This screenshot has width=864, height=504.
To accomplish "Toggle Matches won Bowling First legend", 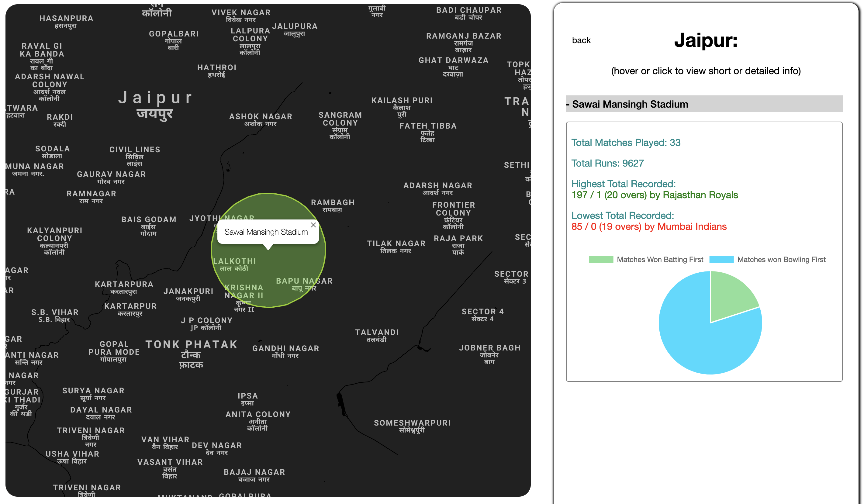I will pyautogui.click(x=781, y=260).
